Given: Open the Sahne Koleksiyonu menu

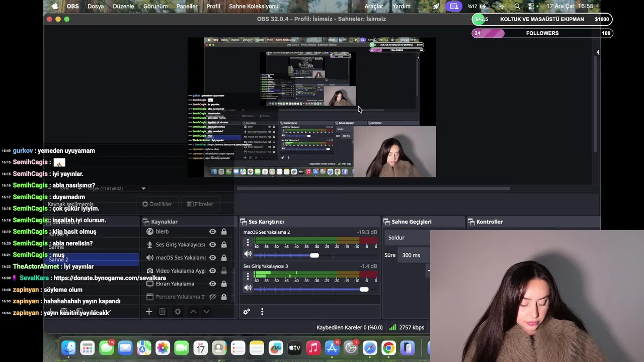Looking at the screenshot, I should [x=254, y=7].
